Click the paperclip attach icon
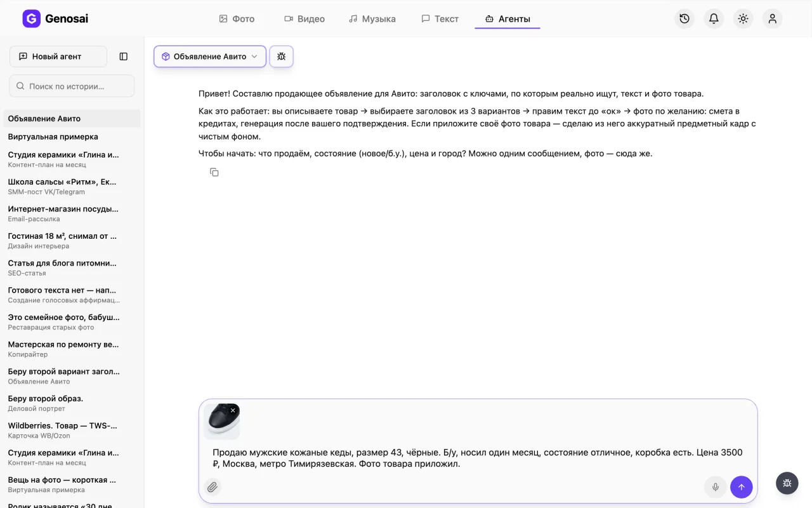Image resolution: width=812 pixels, height=508 pixels. click(213, 487)
